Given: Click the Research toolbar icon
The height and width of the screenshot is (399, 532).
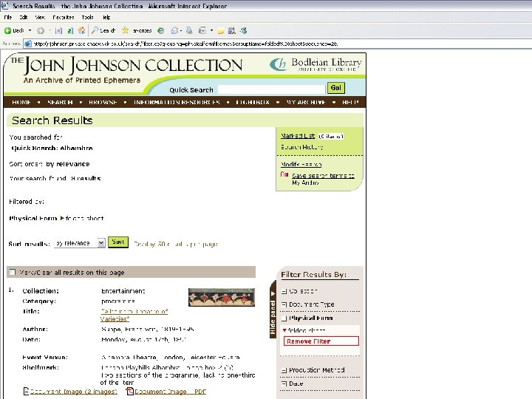Looking at the screenshot, I should pyautogui.click(x=232, y=31).
